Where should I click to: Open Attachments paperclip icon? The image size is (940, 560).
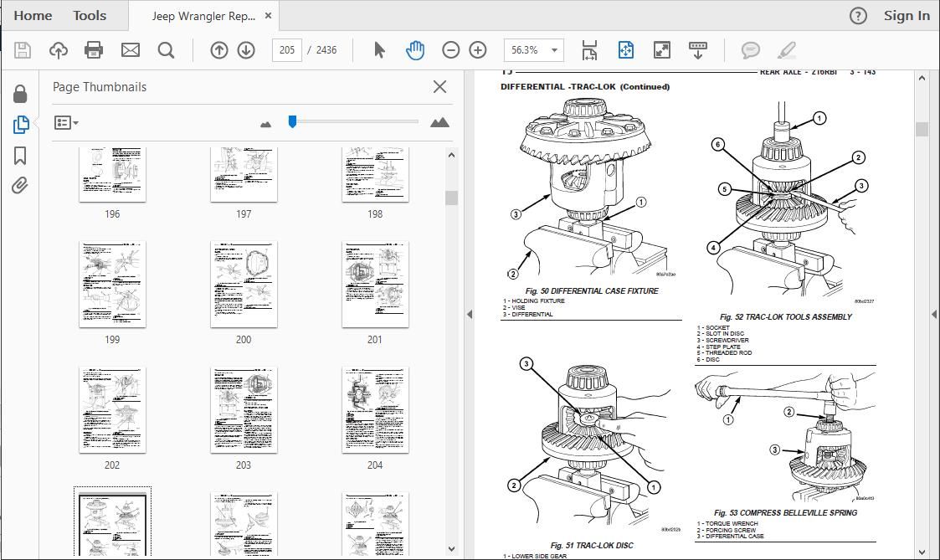(x=20, y=186)
